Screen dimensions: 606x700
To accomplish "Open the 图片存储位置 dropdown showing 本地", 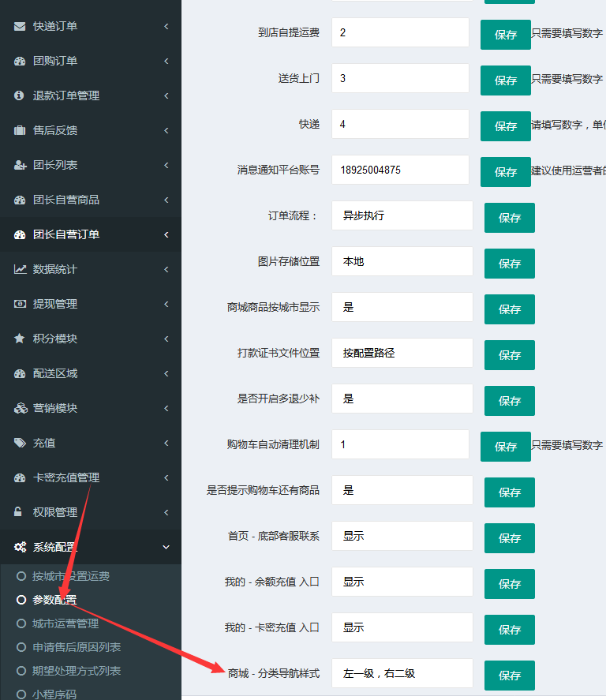I will tap(402, 261).
